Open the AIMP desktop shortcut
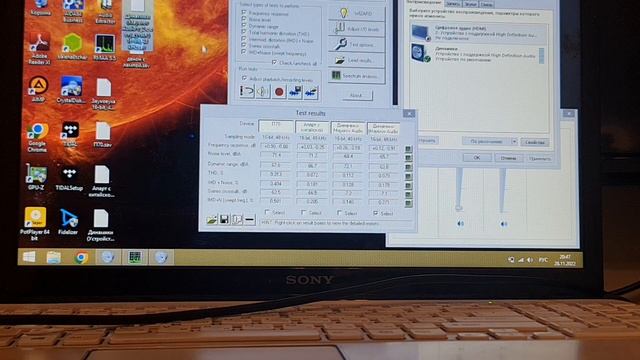Image resolution: width=640 pixels, height=360 pixels. (38, 89)
